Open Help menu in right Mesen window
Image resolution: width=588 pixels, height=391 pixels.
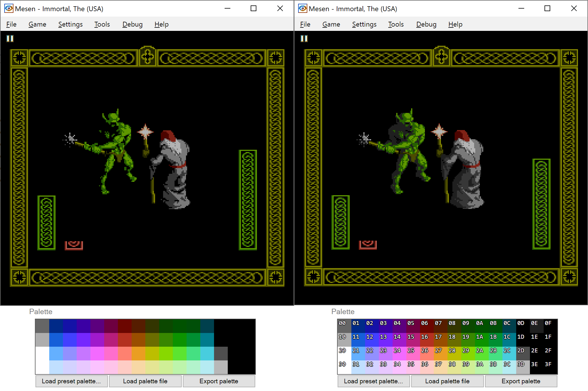pos(455,24)
